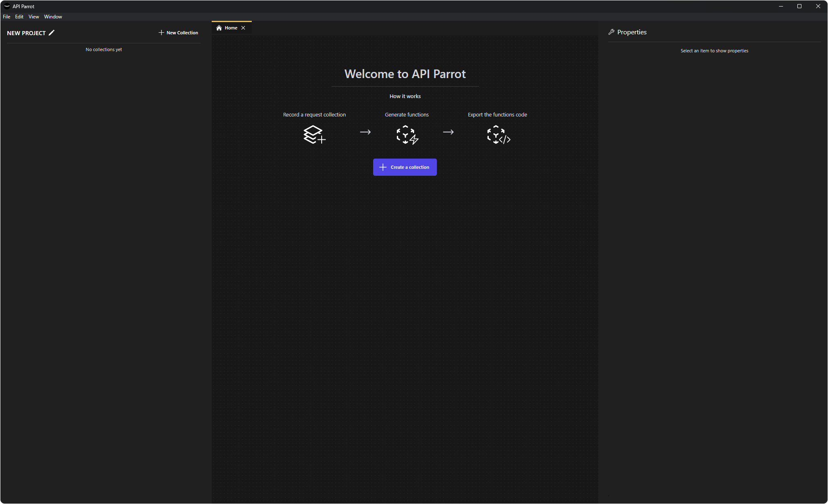Maximize the API Parrot window
Viewport: 828px width, 504px height.
click(x=799, y=6)
